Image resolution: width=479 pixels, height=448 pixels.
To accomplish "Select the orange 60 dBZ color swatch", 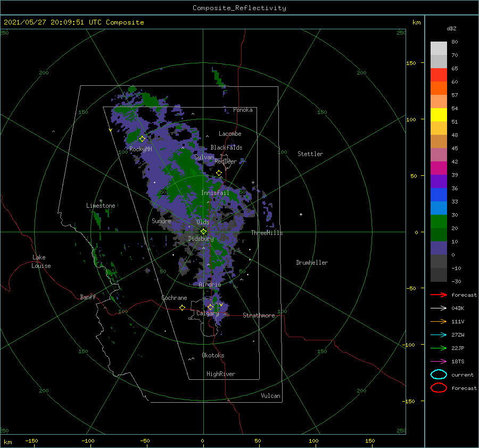I will 439,88.
